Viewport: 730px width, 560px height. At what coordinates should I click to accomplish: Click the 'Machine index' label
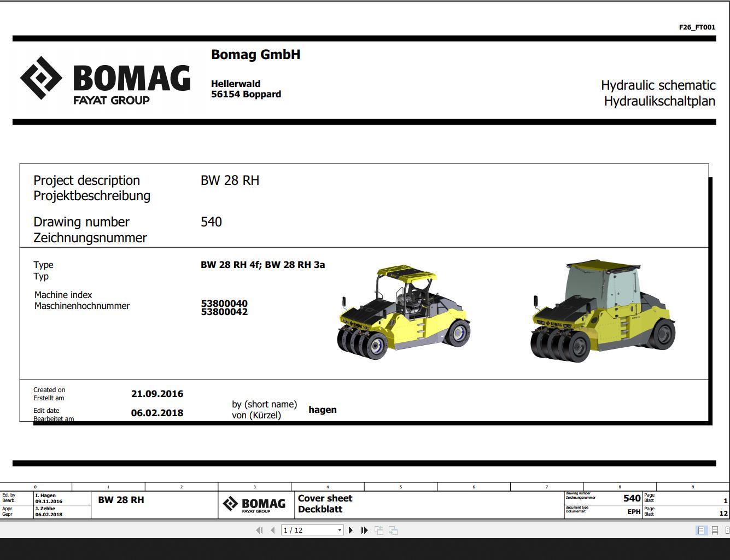click(x=63, y=295)
